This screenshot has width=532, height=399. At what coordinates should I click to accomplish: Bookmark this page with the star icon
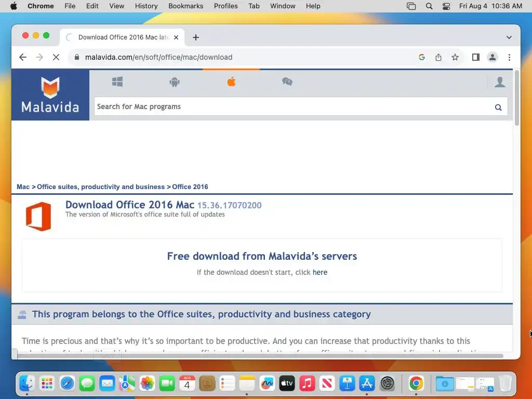coord(455,57)
